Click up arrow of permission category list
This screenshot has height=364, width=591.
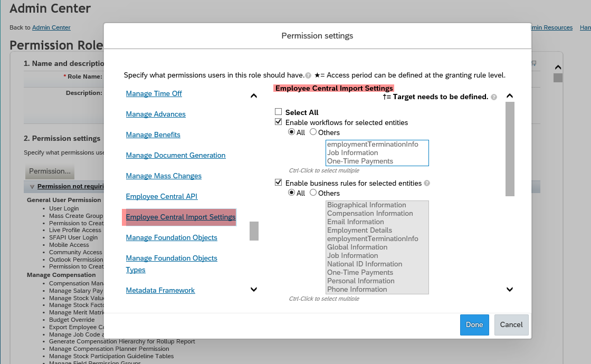[x=254, y=95]
